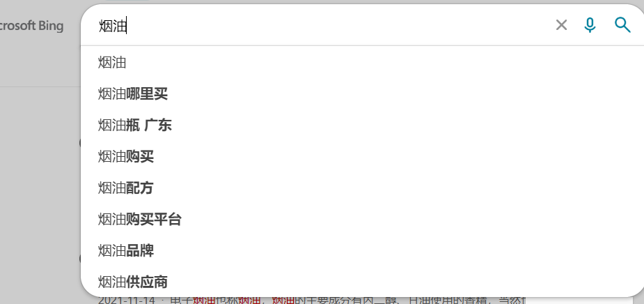Screen dimensions: 644x304
Task: Place the cursor in the typed 烟油 query text
Action: (112, 26)
